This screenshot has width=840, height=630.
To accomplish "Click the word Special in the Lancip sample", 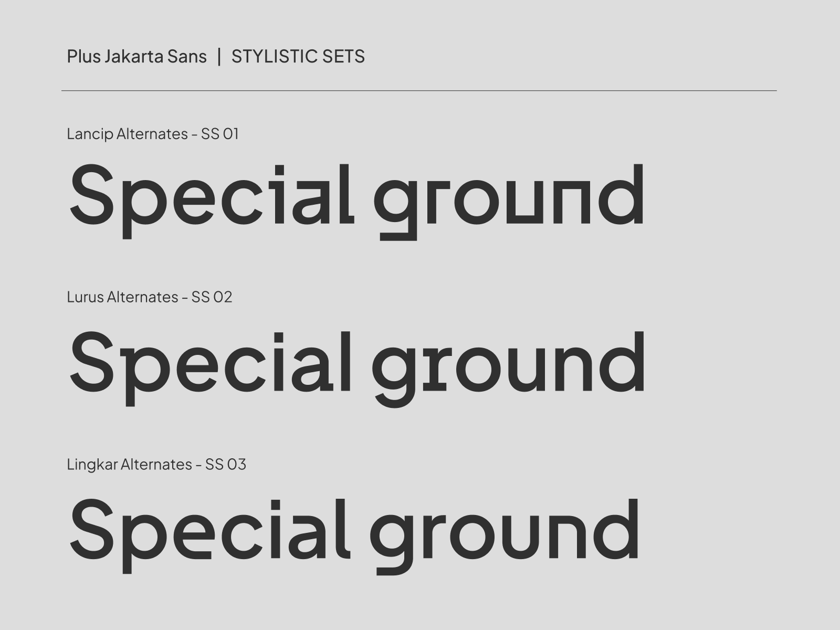I will pyautogui.click(x=210, y=195).
